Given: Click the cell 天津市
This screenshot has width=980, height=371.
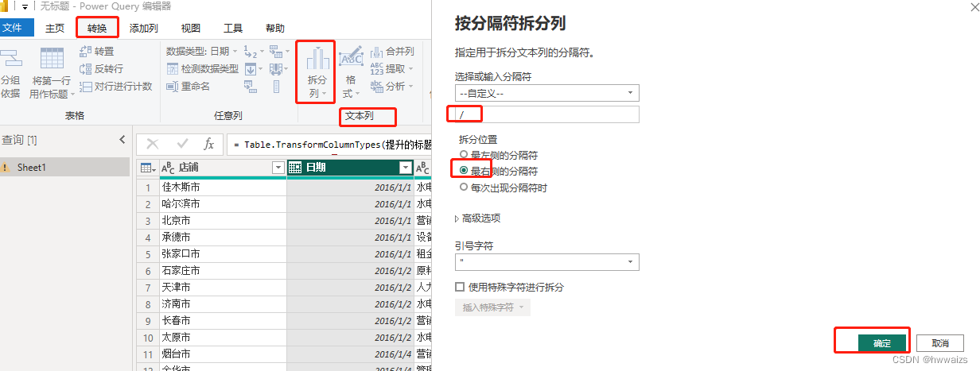Looking at the screenshot, I should 224,288.
